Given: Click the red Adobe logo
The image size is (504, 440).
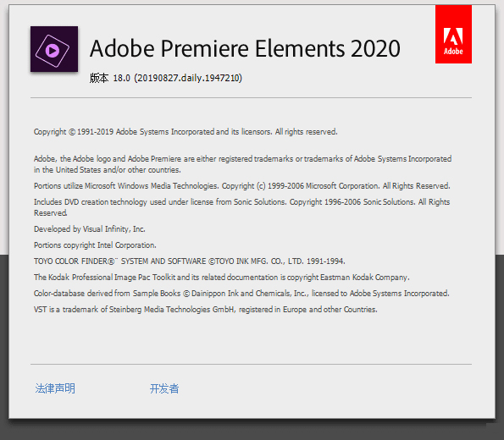Looking at the screenshot, I should [453, 34].
